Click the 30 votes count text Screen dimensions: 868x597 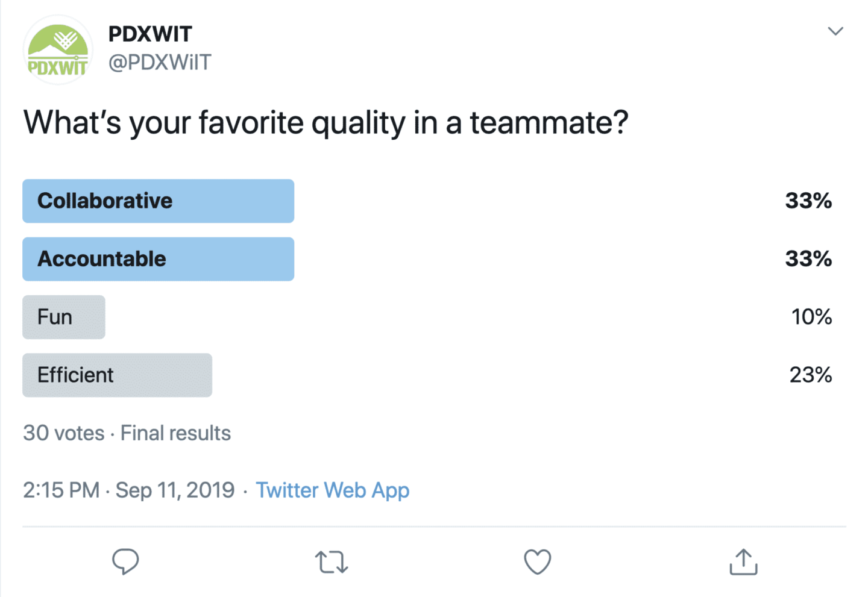point(63,433)
